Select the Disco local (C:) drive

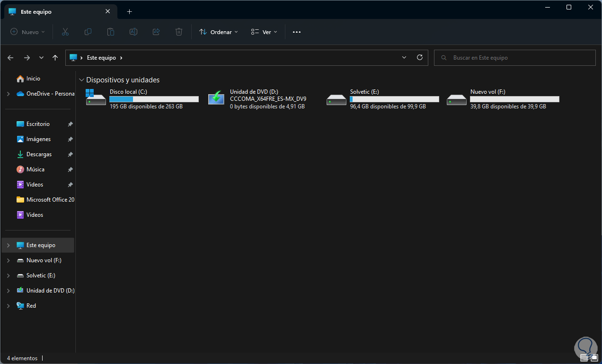click(x=142, y=99)
